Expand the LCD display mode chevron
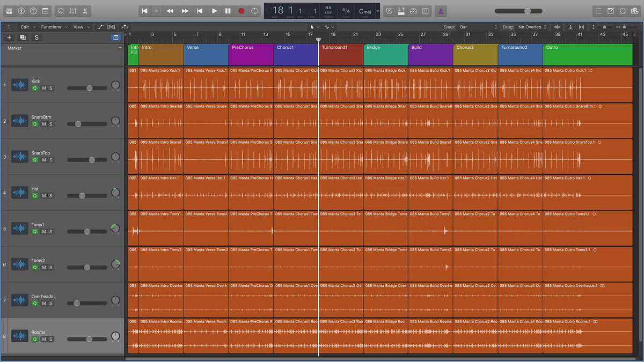The height and width of the screenshot is (362, 644). tap(378, 11)
